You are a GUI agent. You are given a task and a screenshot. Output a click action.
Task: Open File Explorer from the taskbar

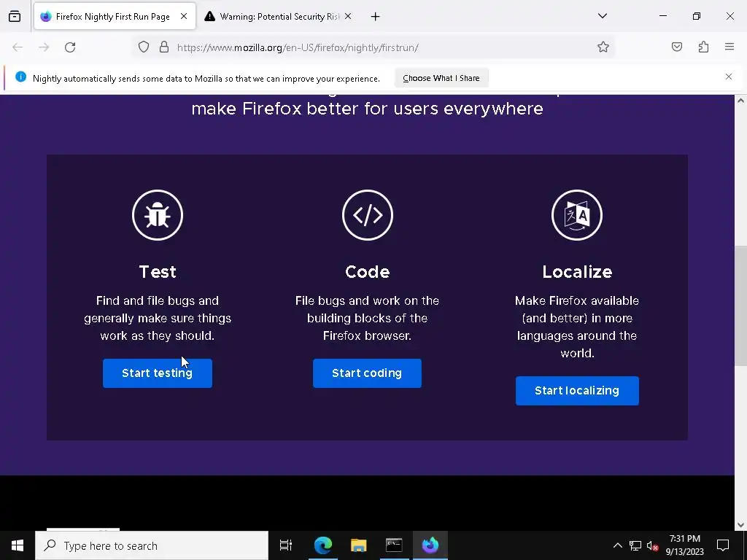[x=358, y=545]
